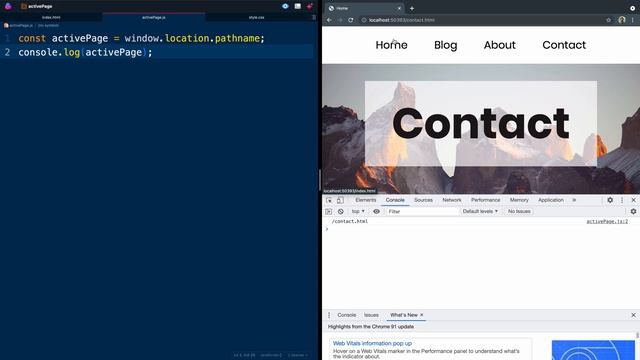
Task: Select the Home browser tab
Action: point(364,8)
